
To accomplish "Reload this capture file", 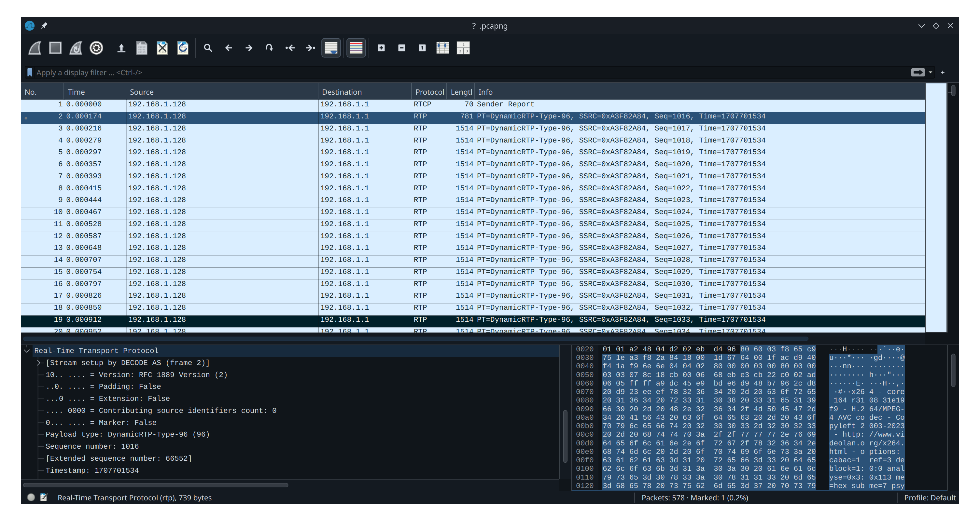I will (183, 48).
